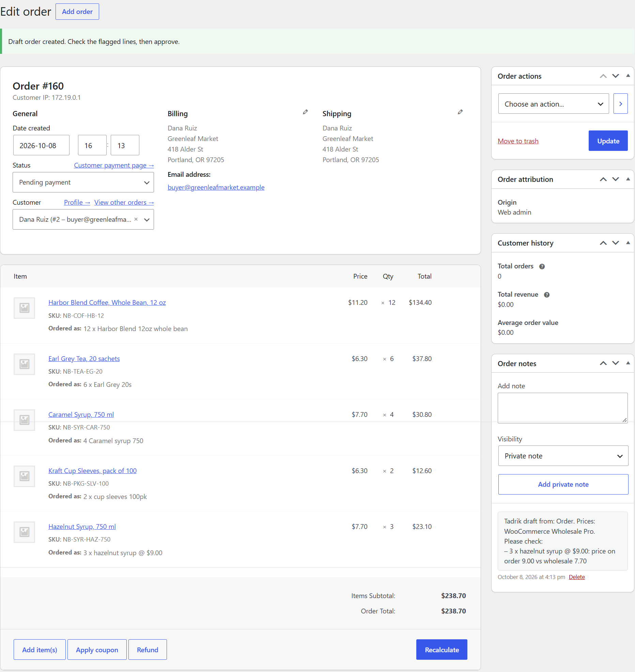The image size is (635, 672).
Task: Open Caramel Syrup, 750 ml product link
Action: 81,415
